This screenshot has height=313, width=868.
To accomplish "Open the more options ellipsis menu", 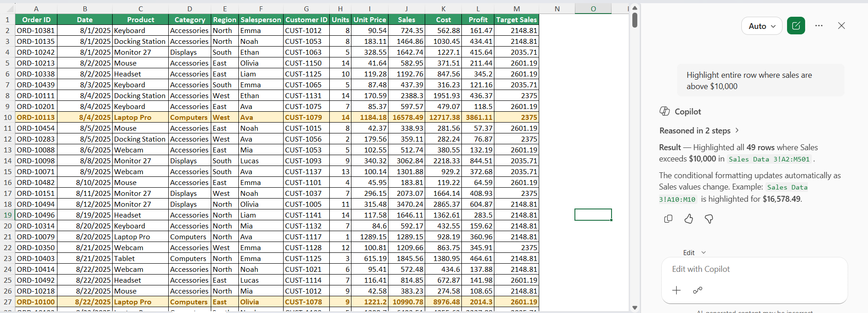I will (x=819, y=26).
